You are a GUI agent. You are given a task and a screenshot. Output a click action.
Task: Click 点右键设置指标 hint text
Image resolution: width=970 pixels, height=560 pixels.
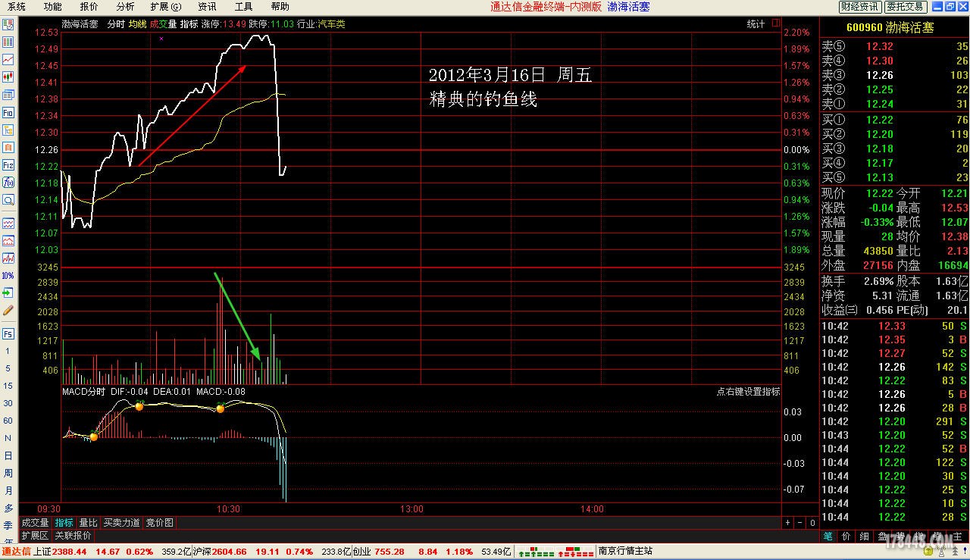(748, 392)
